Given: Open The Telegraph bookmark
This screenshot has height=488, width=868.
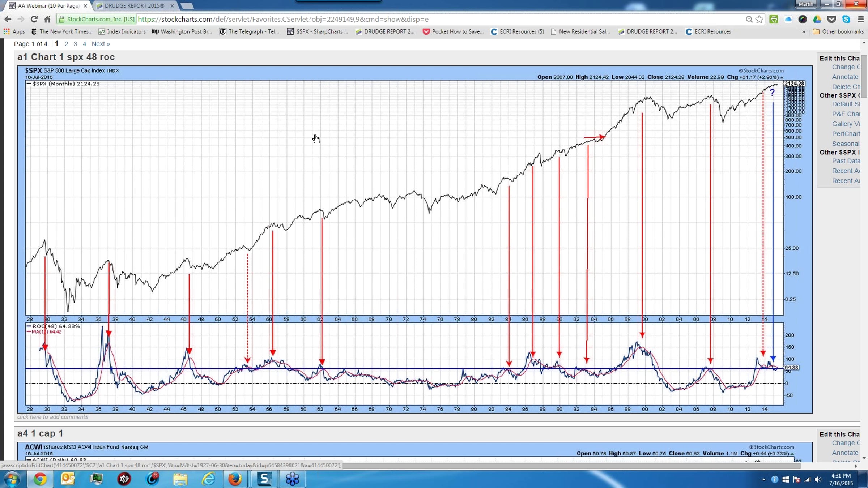Looking at the screenshot, I should (250, 31).
